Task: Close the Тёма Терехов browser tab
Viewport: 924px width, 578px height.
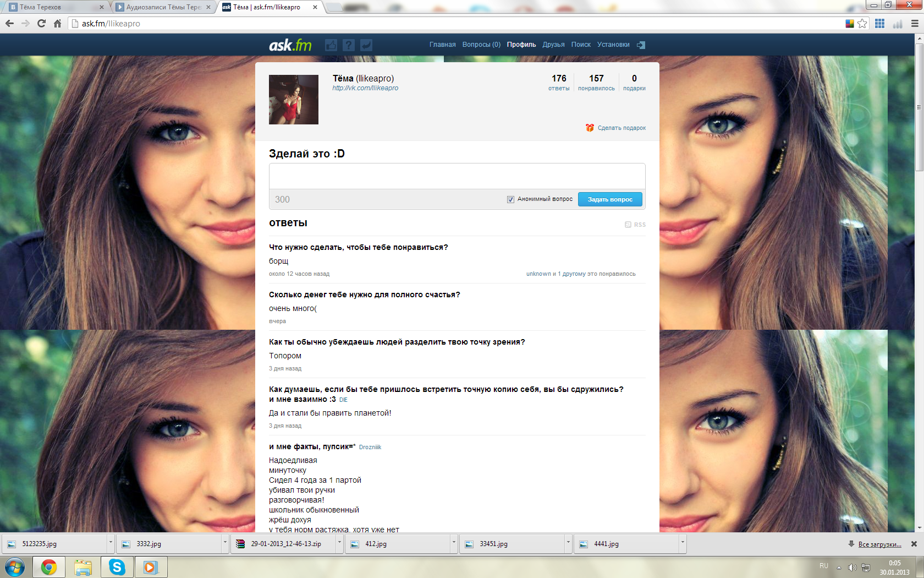Action: 101,7
